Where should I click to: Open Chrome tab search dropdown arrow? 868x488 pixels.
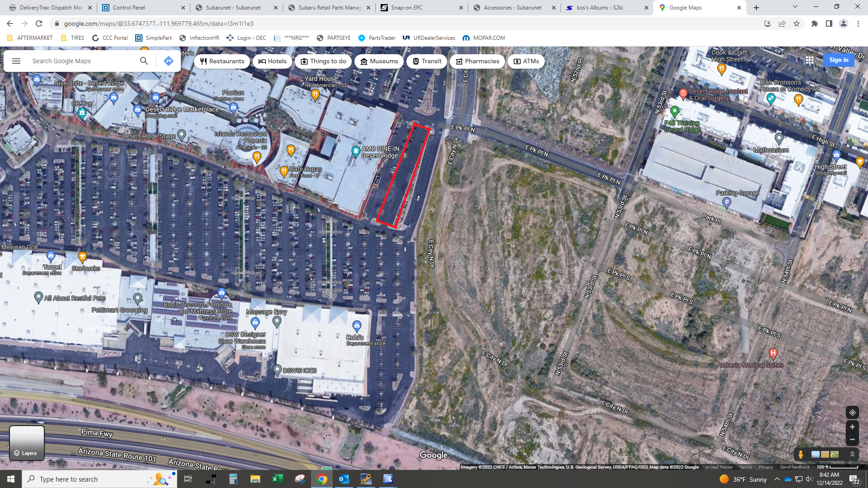pos(795,7)
